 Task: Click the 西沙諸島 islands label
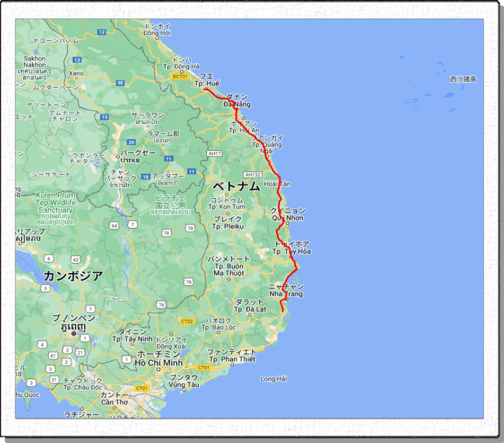tap(463, 79)
